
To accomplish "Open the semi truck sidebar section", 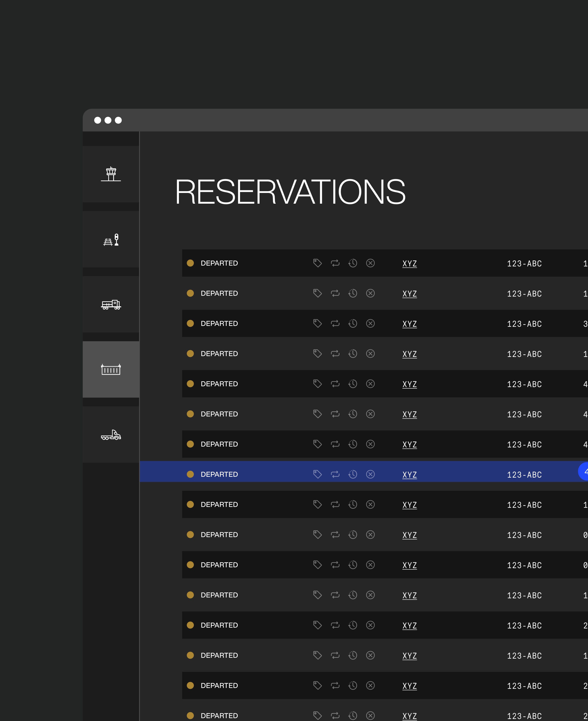I will click(x=111, y=434).
